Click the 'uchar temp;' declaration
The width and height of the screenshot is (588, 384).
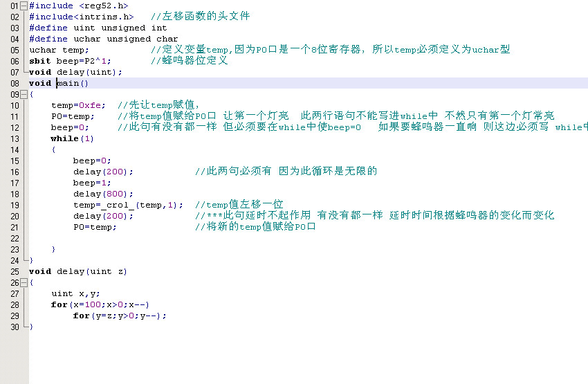tap(59, 51)
